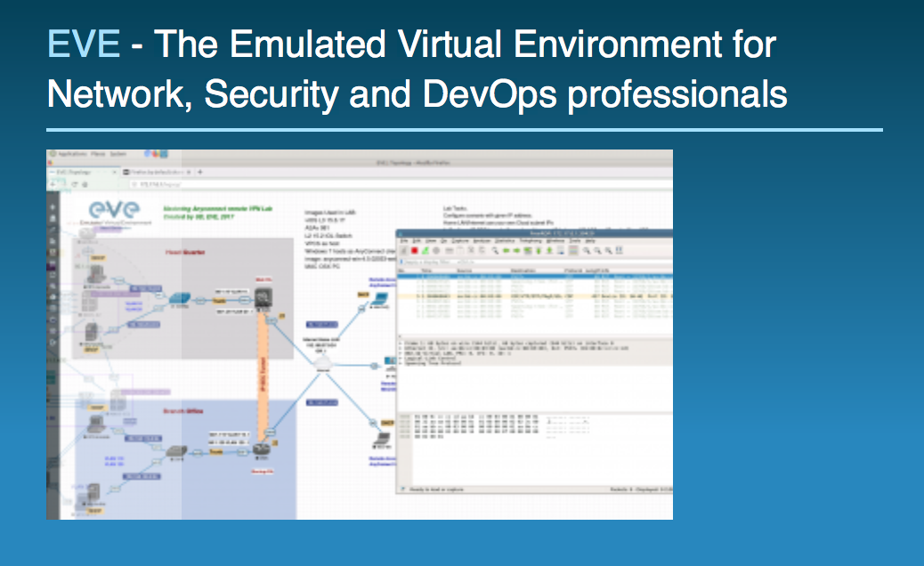Open the System menu in the desktop panel
The height and width of the screenshot is (566, 924).
118,154
